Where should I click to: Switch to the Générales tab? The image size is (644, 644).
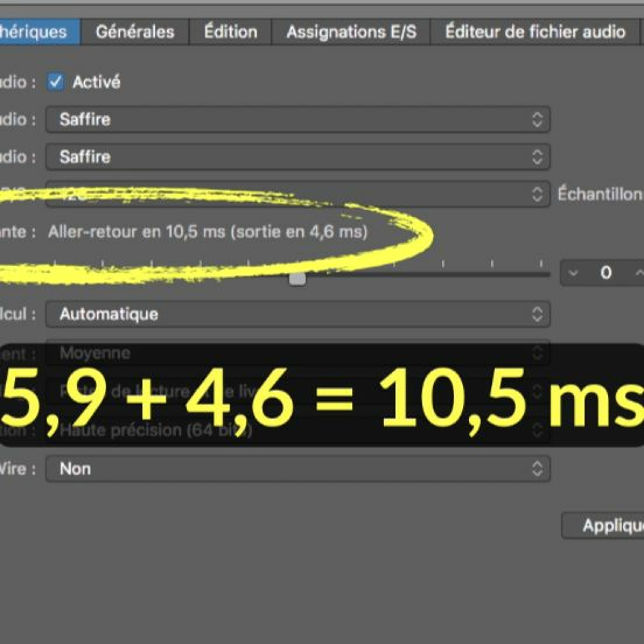(x=135, y=32)
